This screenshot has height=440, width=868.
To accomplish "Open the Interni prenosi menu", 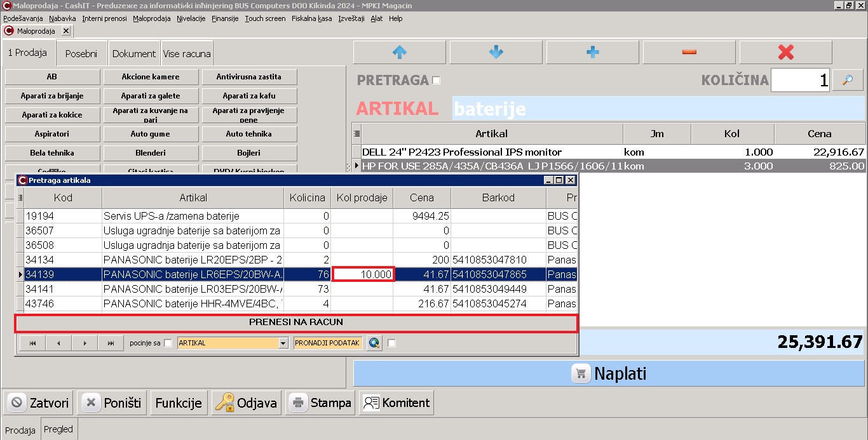I will point(104,18).
